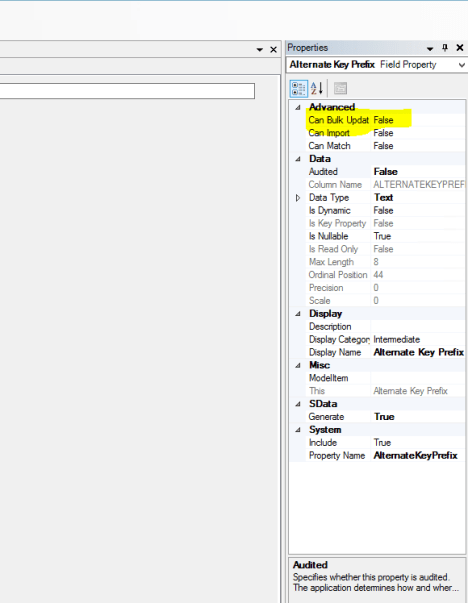Image resolution: width=468 pixels, height=603 pixels.
Task: Expand the Data Type property
Action: [298, 198]
